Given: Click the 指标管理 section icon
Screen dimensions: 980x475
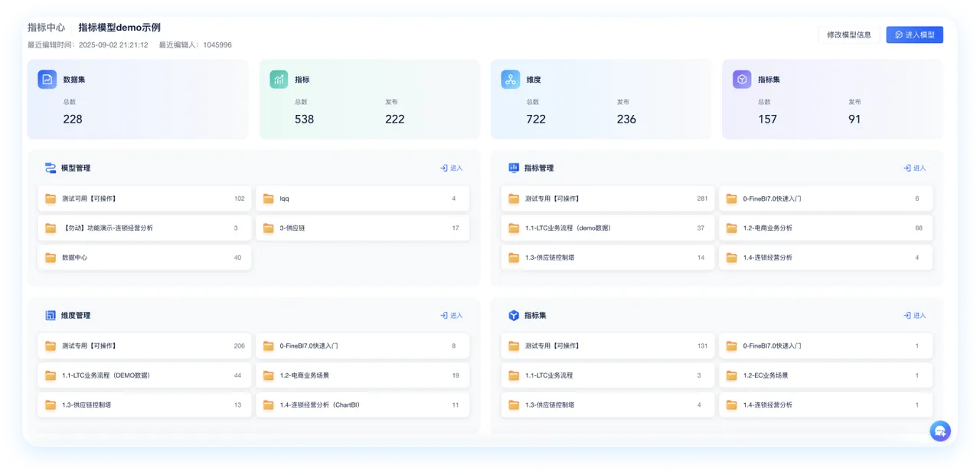Looking at the screenshot, I should [514, 168].
